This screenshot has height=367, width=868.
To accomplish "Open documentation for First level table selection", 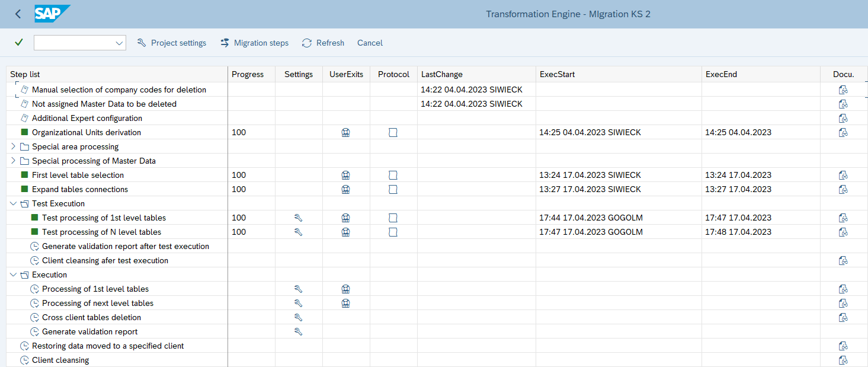I will point(843,175).
